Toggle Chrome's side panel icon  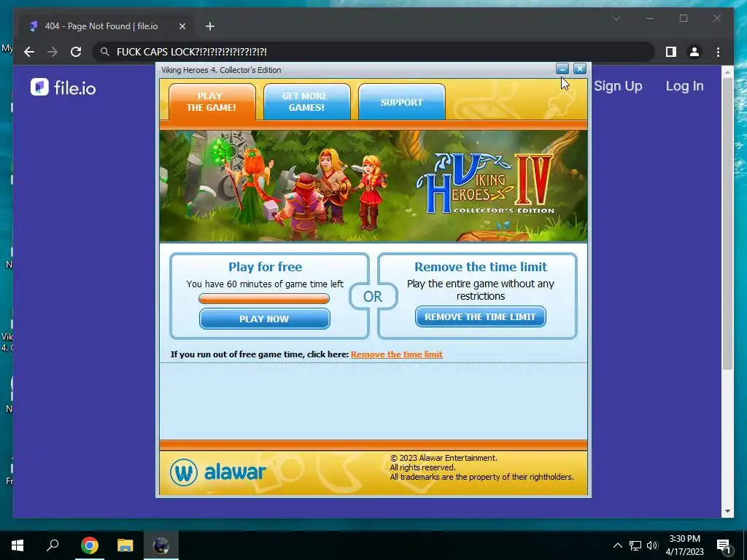[x=671, y=52]
